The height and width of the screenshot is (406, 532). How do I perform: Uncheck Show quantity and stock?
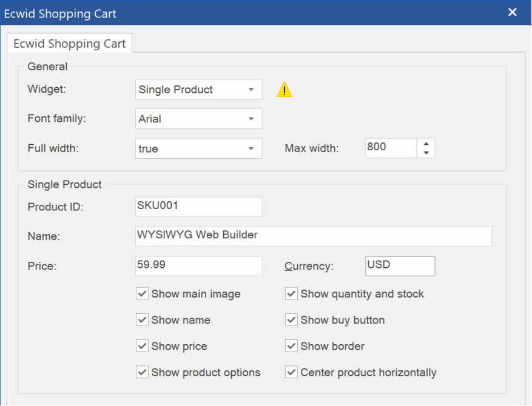(x=292, y=294)
